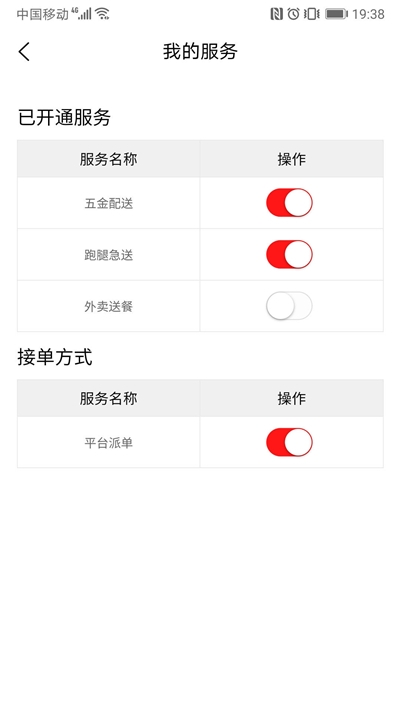Tap the 外卖送餐 service label
The width and height of the screenshot is (400, 710).
(109, 307)
